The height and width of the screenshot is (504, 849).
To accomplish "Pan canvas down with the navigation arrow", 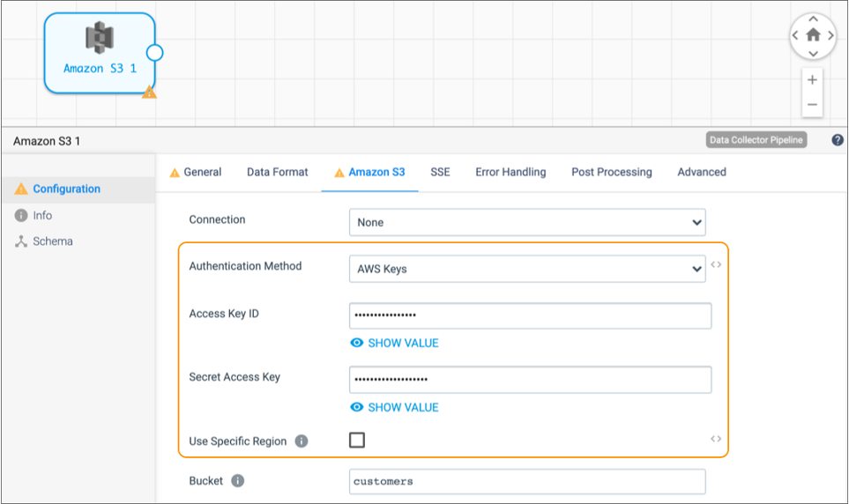I will 813,53.
